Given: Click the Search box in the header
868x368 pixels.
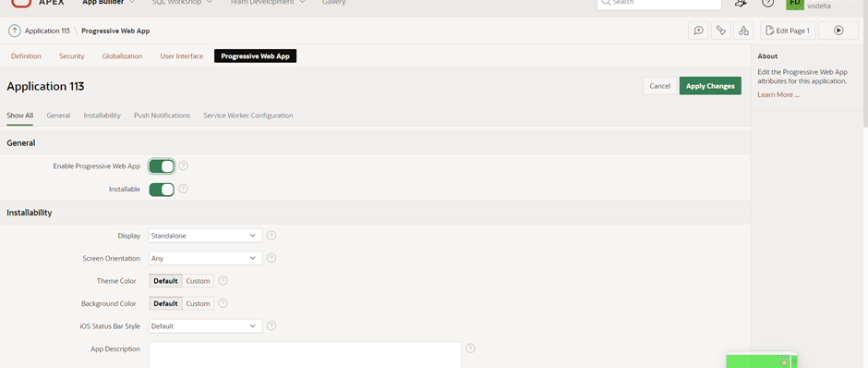Looking at the screenshot, I should click(x=659, y=4).
